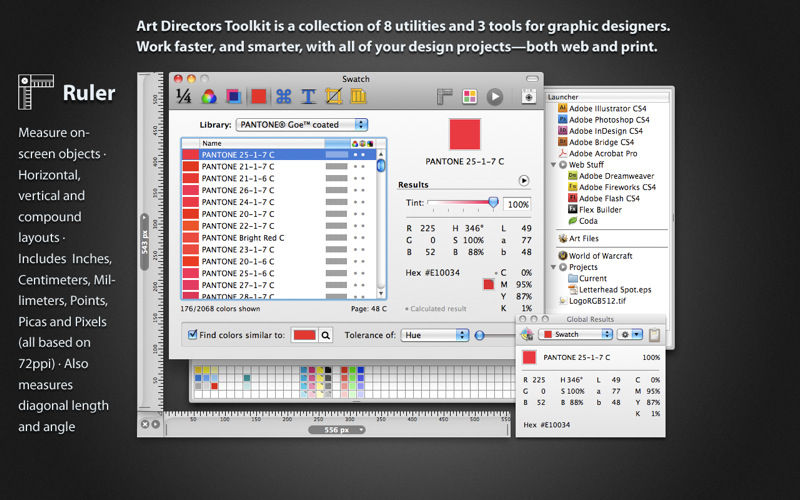Launch Adobe InDesign CS4 from Launcher
The width and height of the screenshot is (800, 500).
pos(600,131)
